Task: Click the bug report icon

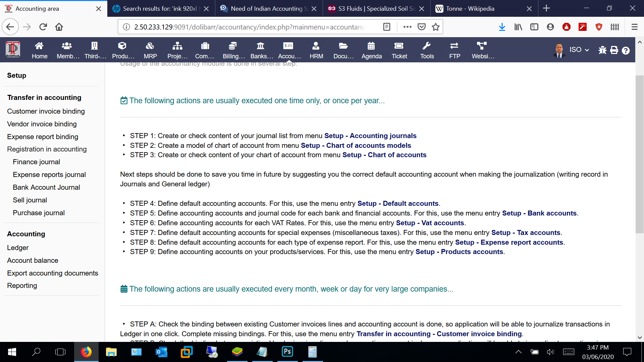Action: tap(602, 50)
